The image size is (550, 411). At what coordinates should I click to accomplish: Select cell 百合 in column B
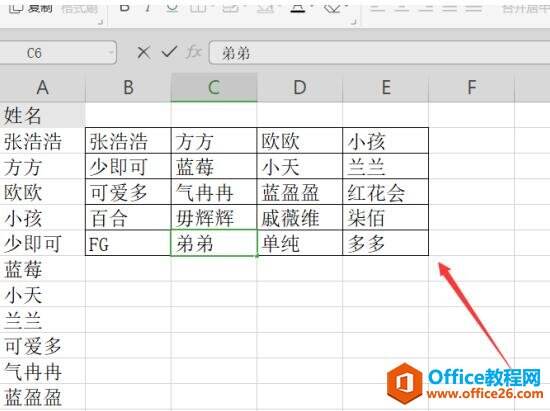pos(128,217)
